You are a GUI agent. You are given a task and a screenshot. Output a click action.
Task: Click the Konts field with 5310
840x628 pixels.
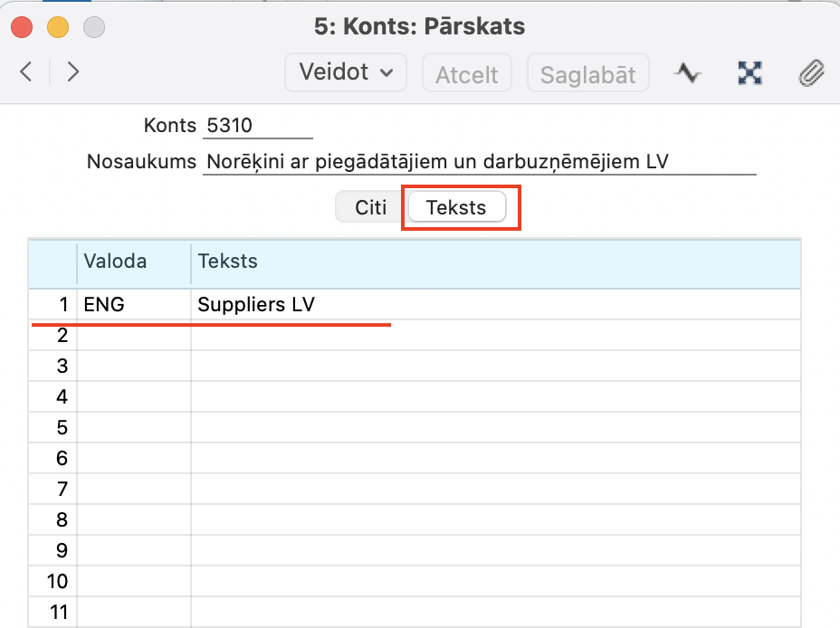tap(257, 125)
